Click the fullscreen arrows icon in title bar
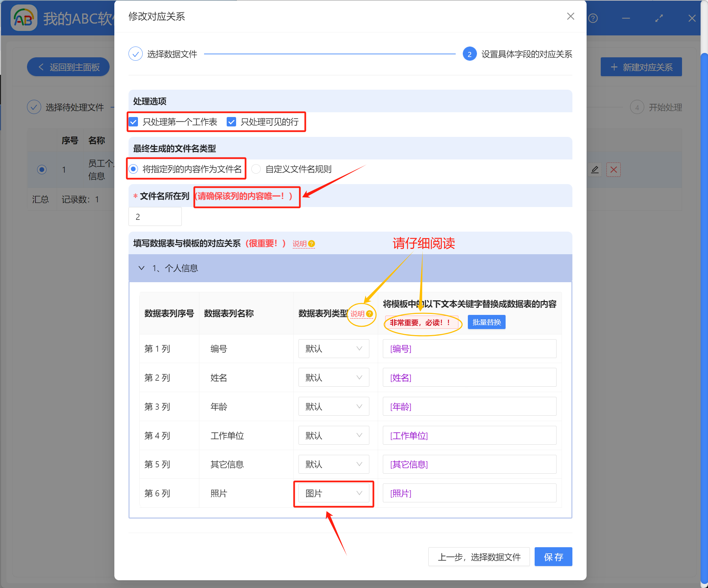Image resolution: width=708 pixels, height=588 pixels. pos(659,18)
